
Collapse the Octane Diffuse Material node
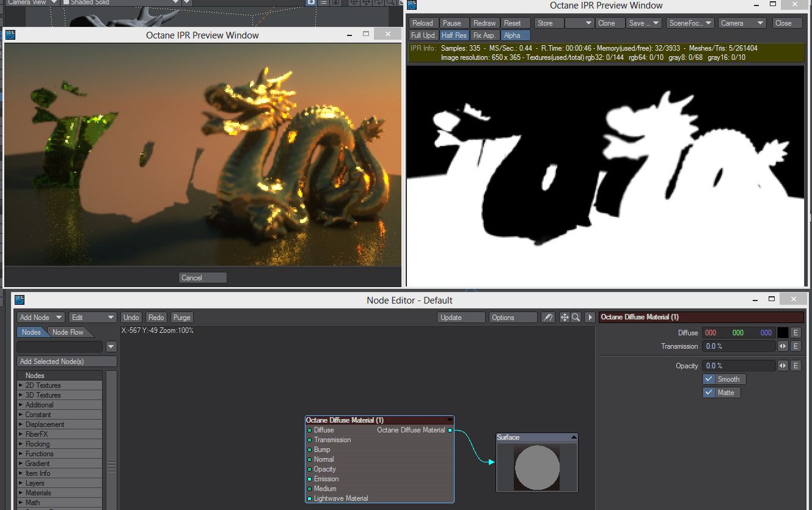pos(450,420)
